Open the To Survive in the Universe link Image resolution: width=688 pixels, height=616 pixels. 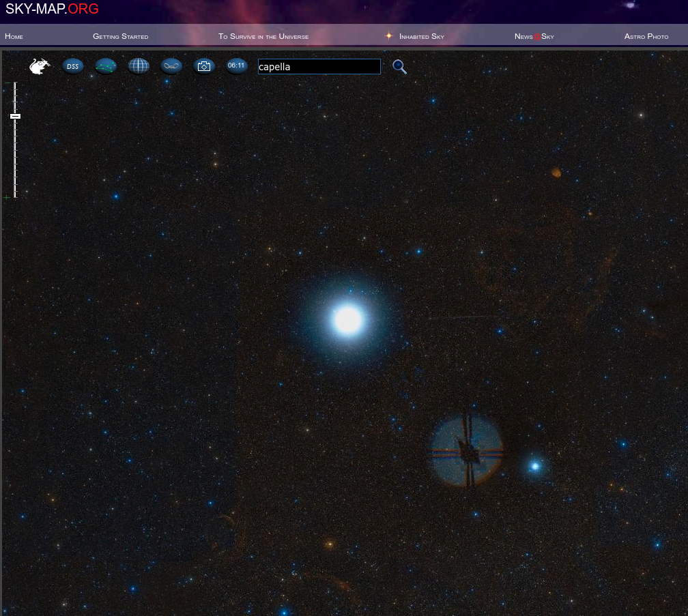263,36
